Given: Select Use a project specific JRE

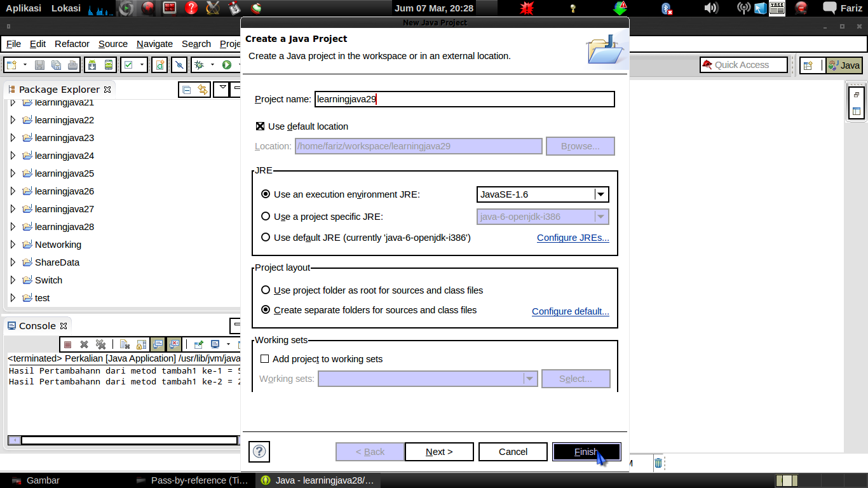Looking at the screenshot, I should tap(266, 216).
